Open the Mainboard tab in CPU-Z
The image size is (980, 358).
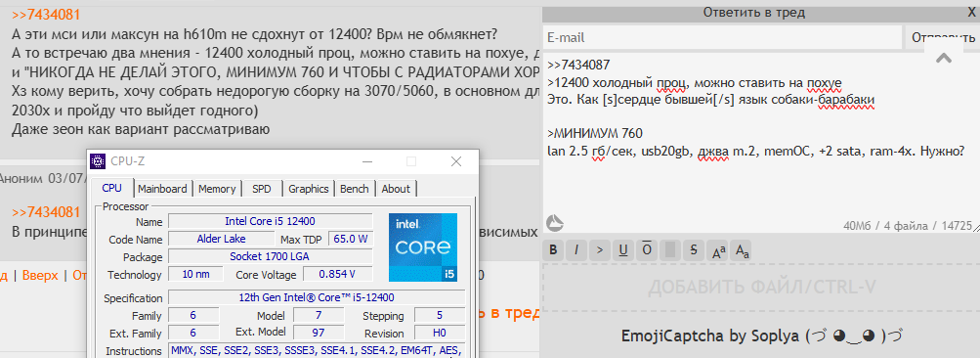click(162, 189)
